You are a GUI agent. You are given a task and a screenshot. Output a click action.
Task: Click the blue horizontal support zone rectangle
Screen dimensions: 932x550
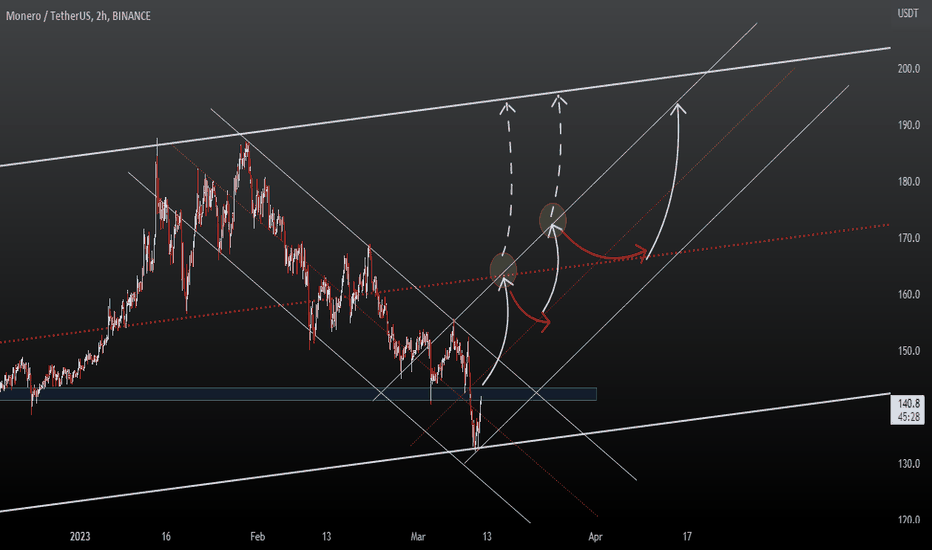(x=298, y=394)
